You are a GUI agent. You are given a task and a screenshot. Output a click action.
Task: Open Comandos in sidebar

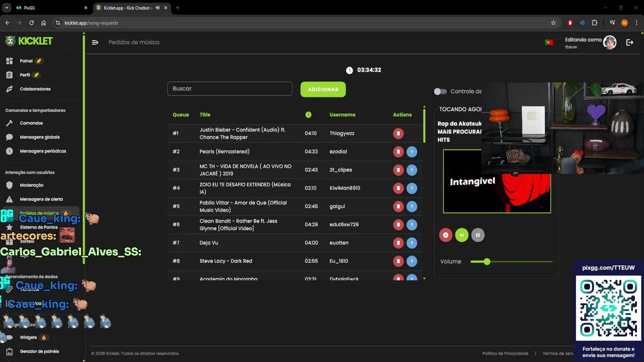[31, 123]
